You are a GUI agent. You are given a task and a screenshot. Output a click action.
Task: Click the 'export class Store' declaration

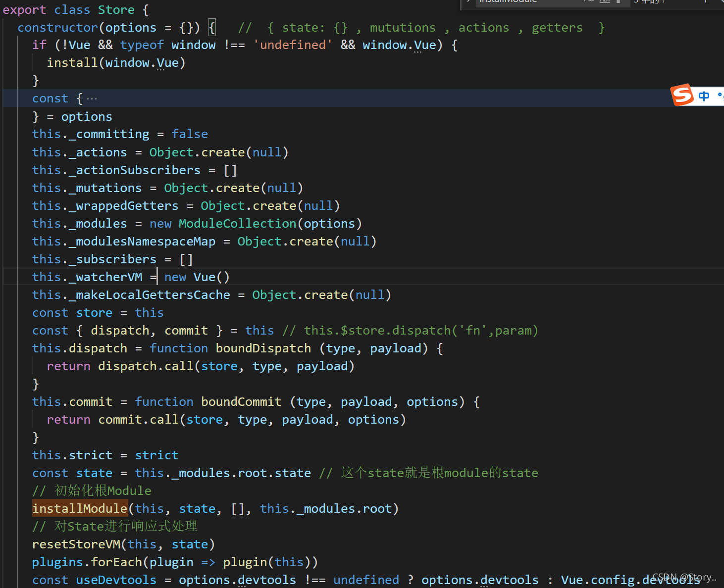click(x=76, y=10)
